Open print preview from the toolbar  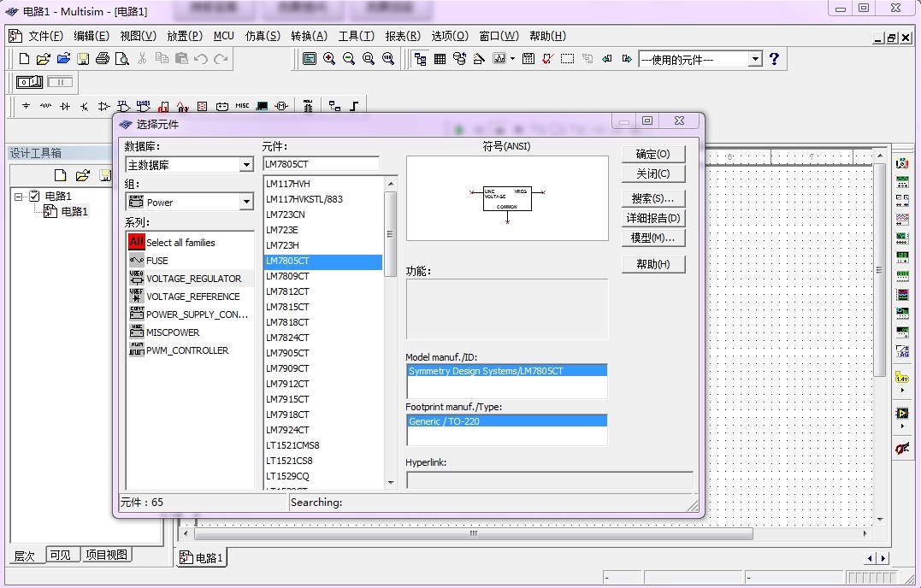coord(121,59)
